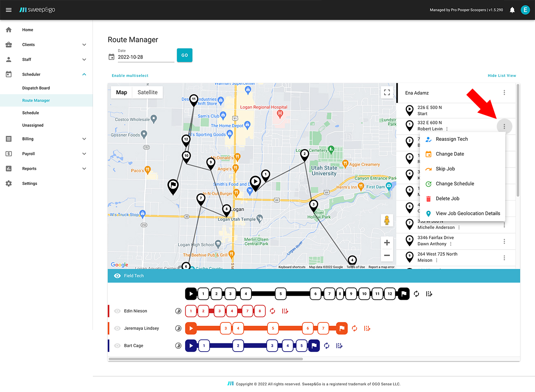The image size is (535, 392).
Task: Open the sidebar hamburger menu
Action: point(9,10)
